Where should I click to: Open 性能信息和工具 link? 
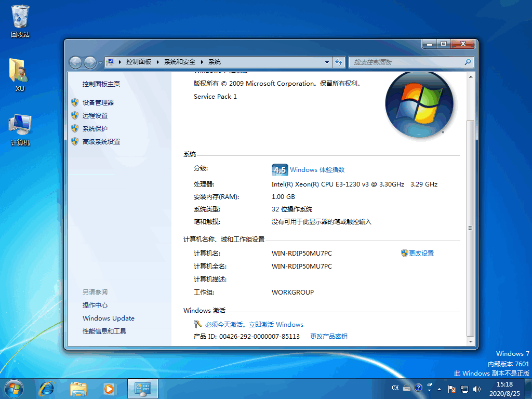point(104,331)
